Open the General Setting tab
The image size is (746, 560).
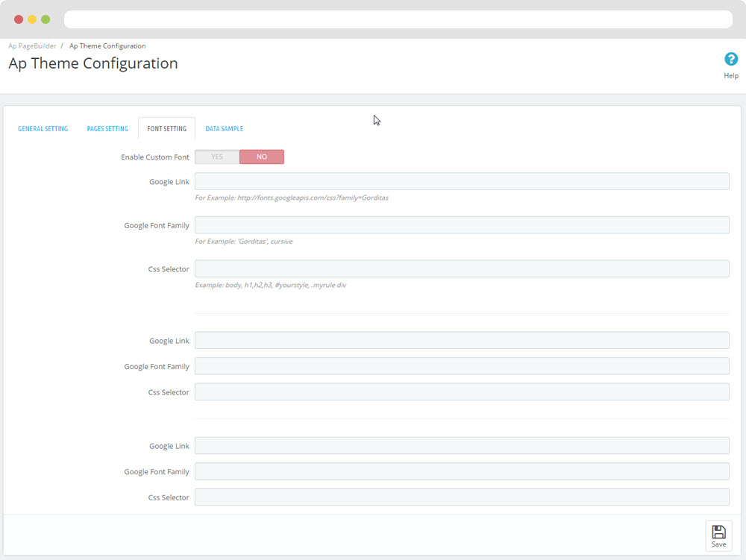(43, 129)
